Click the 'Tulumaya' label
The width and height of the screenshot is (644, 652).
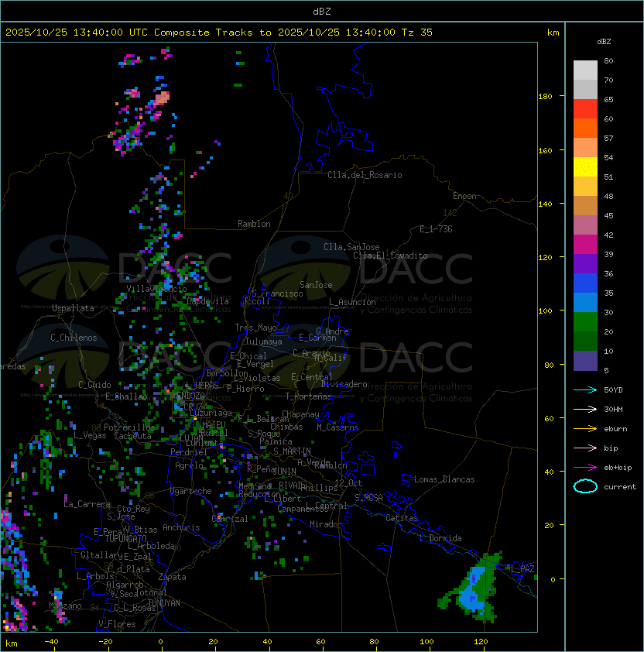click(x=264, y=341)
